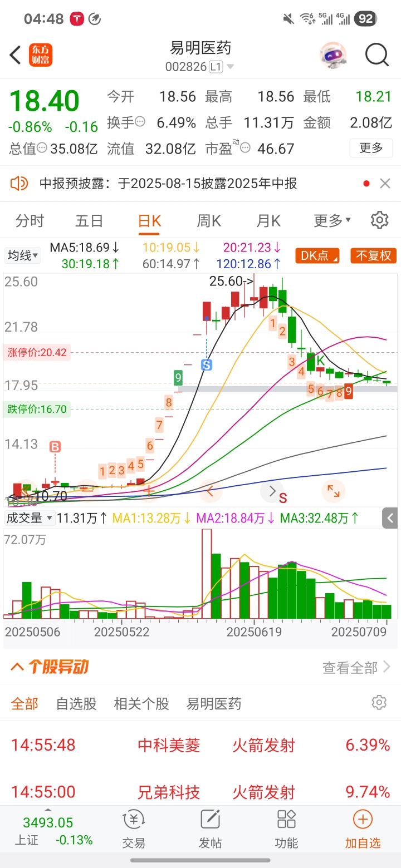
Task: Open the 发帖 post icon
Action: [x=210, y=830]
